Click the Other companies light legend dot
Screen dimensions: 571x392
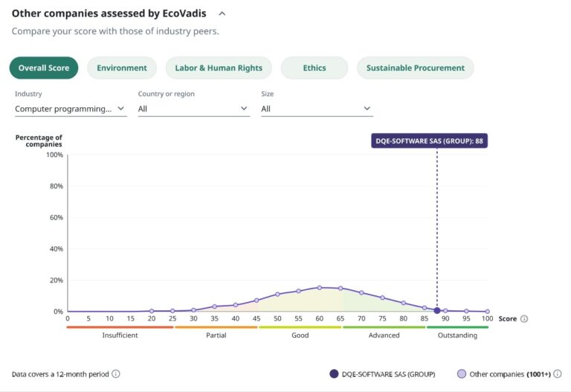pos(462,374)
